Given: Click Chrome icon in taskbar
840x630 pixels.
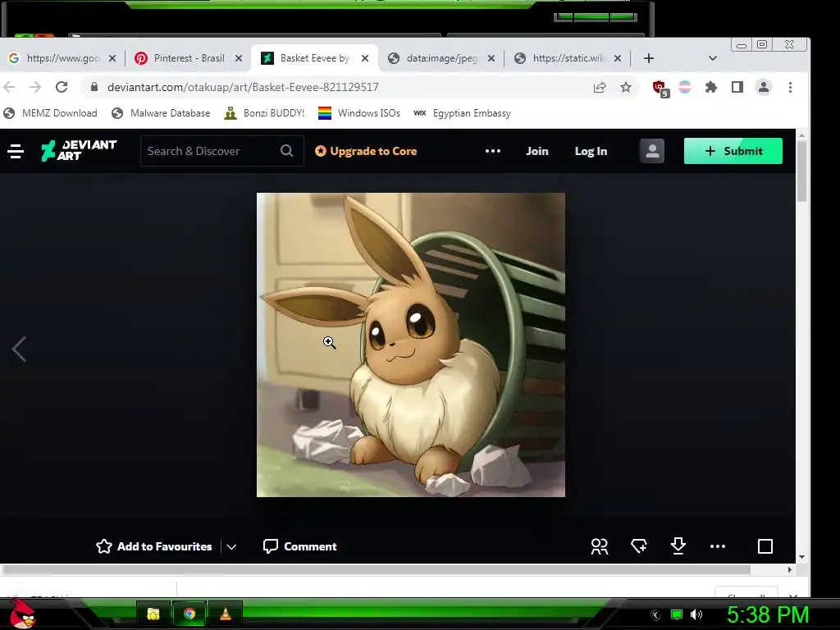Looking at the screenshot, I should pos(189,614).
